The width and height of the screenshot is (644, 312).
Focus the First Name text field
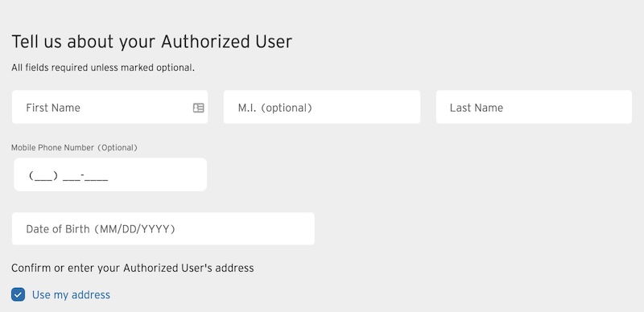(109, 107)
